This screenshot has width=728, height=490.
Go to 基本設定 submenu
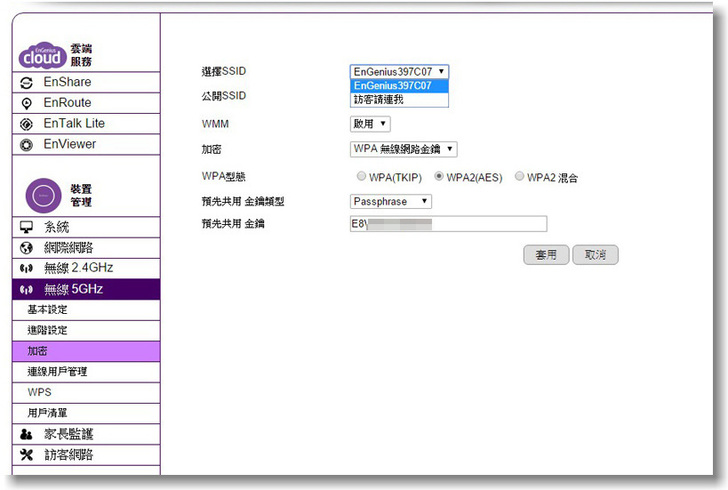pos(86,310)
